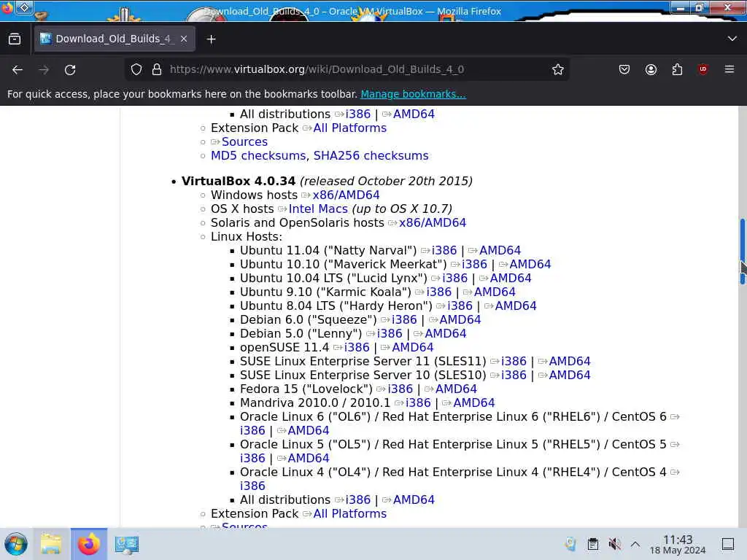Screen dimensions: 747x560
Task: Open a new tab with plus button
Action: tap(211, 39)
